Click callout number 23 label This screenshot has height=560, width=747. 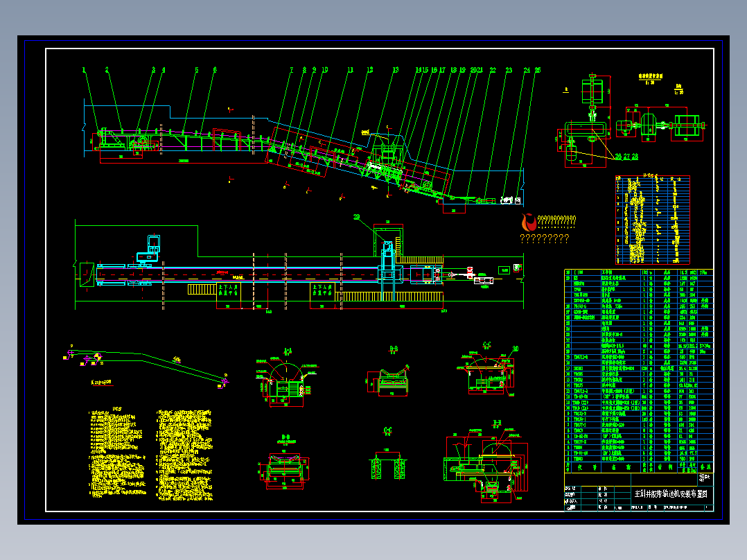509,70
